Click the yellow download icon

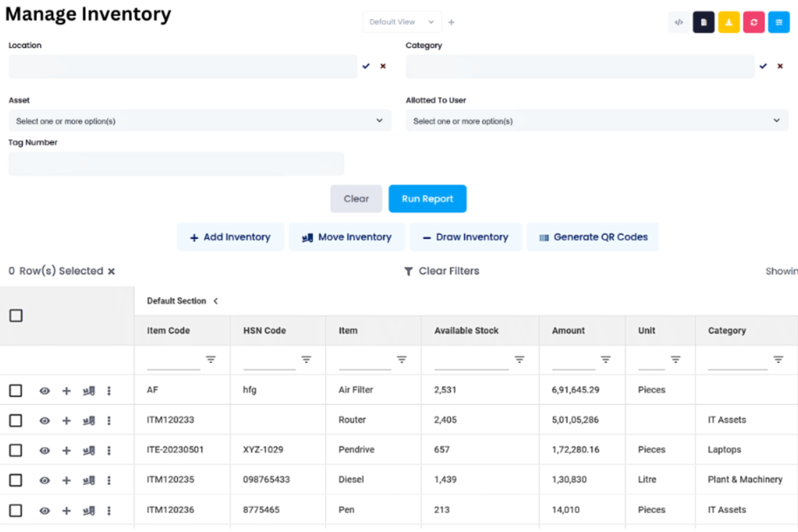[728, 22]
